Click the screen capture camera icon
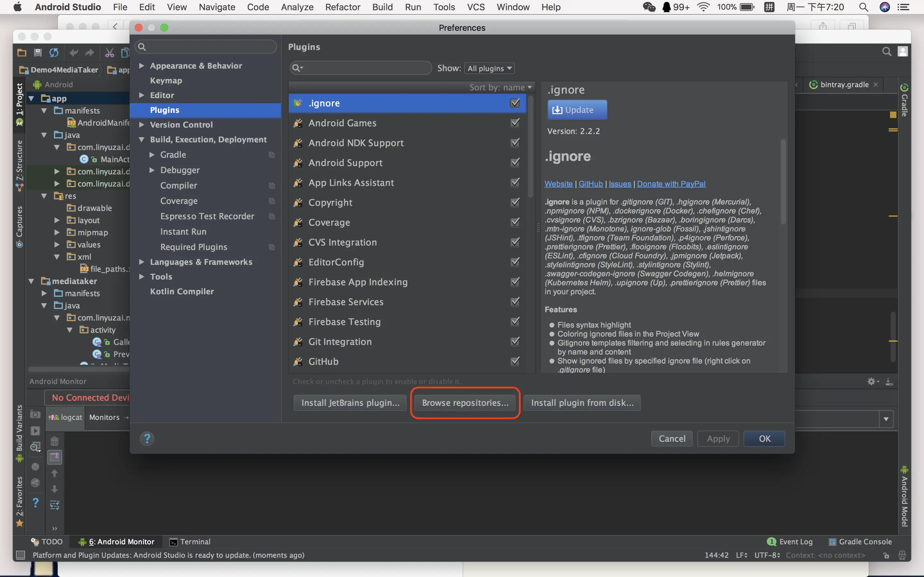Image resolution: width=924 pixels, height=577 pixels. click(x=35, y=415)
